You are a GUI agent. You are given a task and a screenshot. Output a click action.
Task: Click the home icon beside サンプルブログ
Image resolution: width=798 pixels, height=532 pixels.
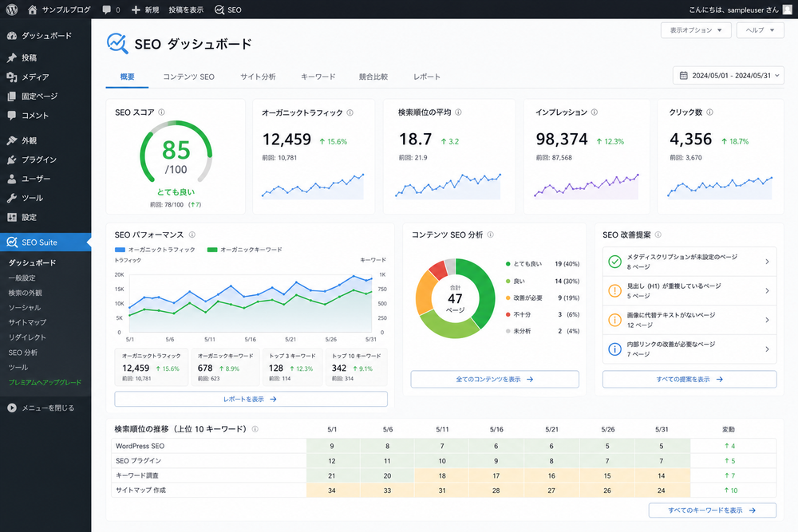(x=33, y=10)
